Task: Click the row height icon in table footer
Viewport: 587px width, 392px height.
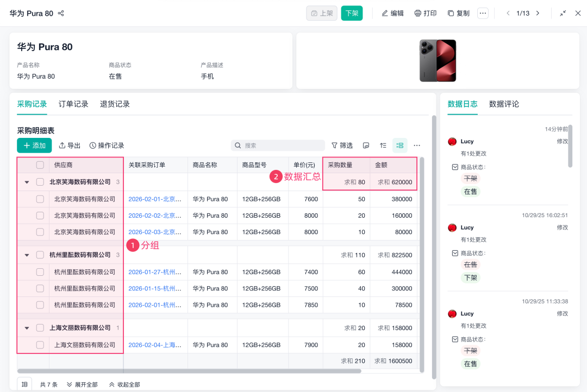Action: 24,384
